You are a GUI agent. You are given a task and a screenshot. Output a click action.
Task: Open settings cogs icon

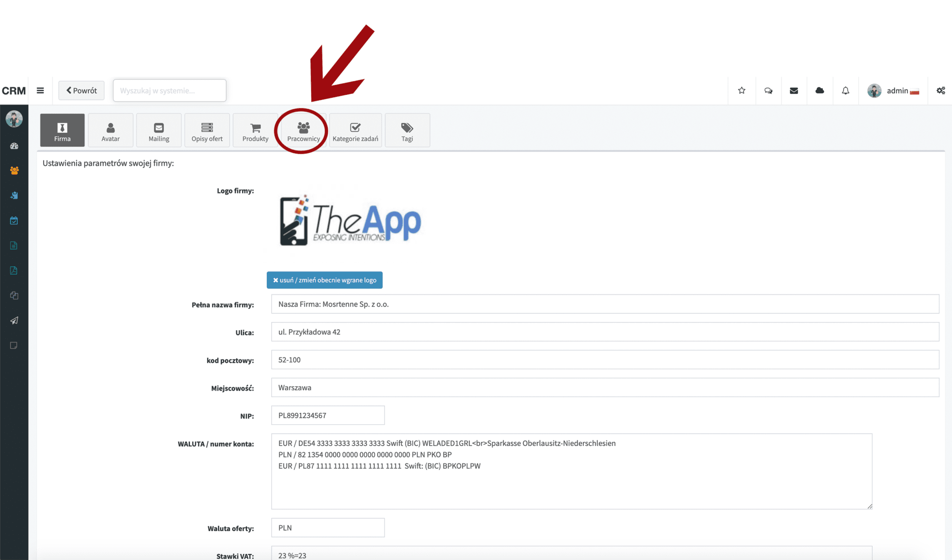click(941, 91)
